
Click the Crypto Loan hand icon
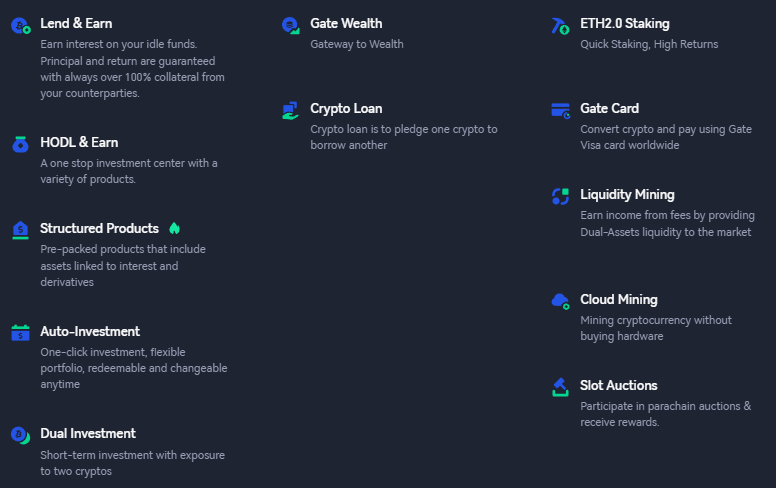tap(291, 110)
